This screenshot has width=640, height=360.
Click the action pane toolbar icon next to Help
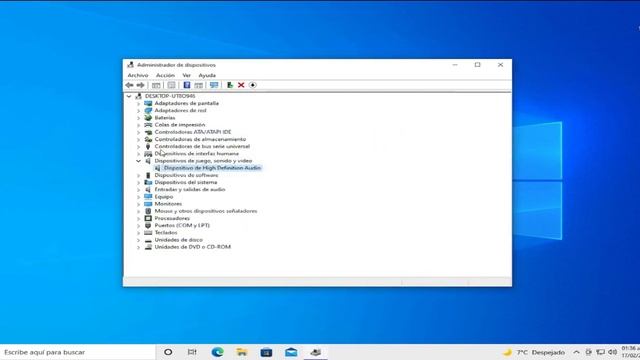(199, 85)
